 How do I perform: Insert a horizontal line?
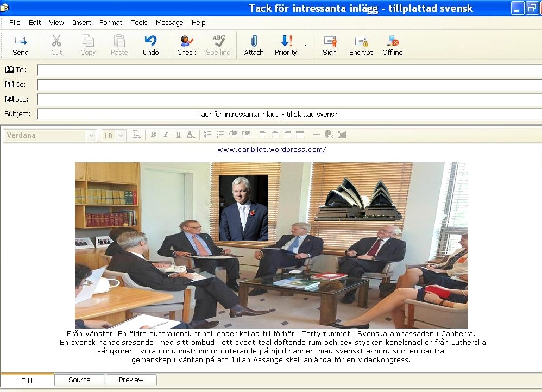tap(316, 135)
